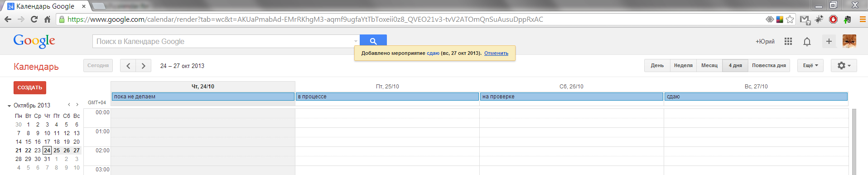Go to previous period with left chevron
Screen dimensions: 868x175
tap(128, 66)
